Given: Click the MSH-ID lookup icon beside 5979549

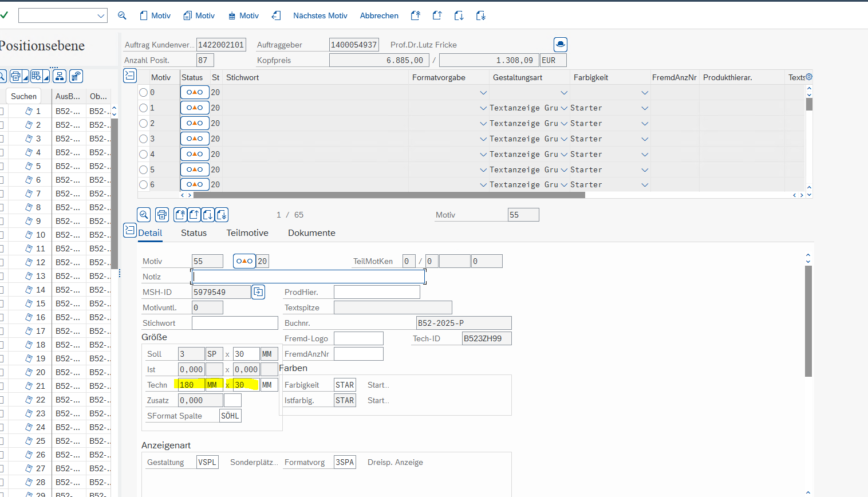Looking at the screenshot, I should click(258, 292).
